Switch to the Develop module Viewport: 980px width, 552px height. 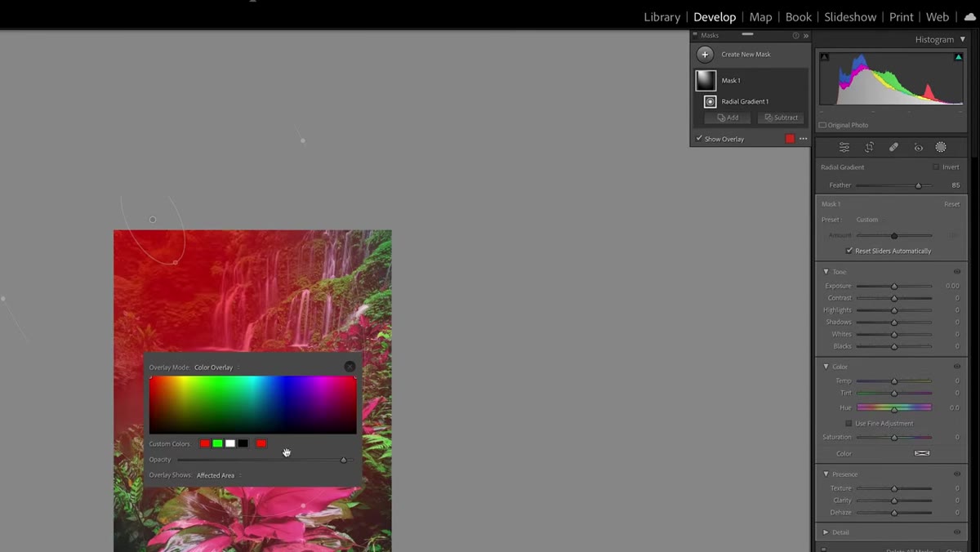click(x=715, y=17)
